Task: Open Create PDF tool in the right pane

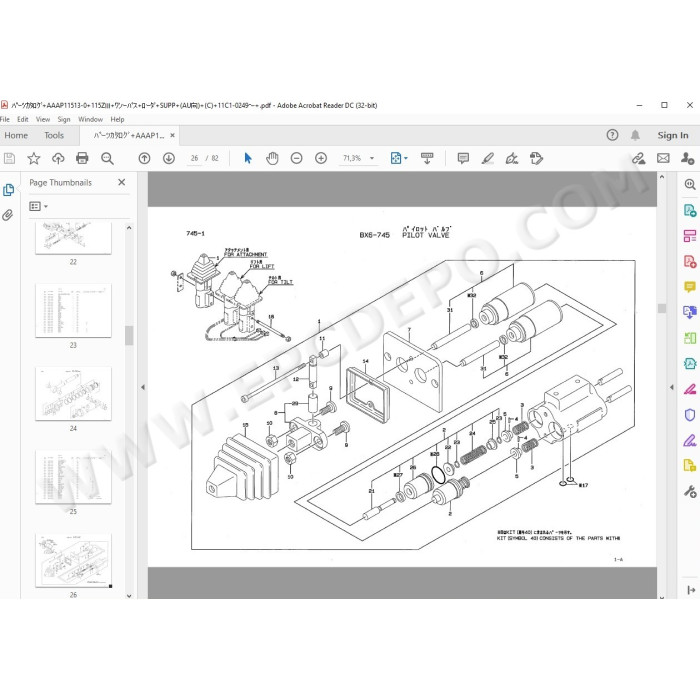Action: point(690,261)
